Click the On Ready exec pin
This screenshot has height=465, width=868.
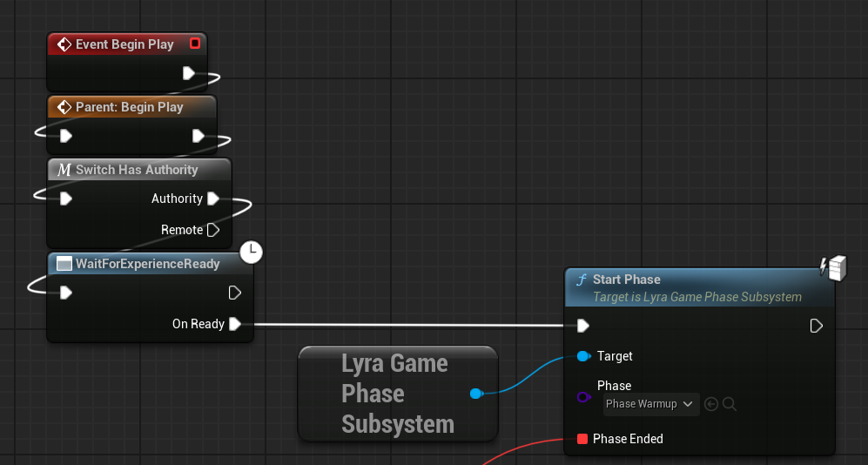235,324
